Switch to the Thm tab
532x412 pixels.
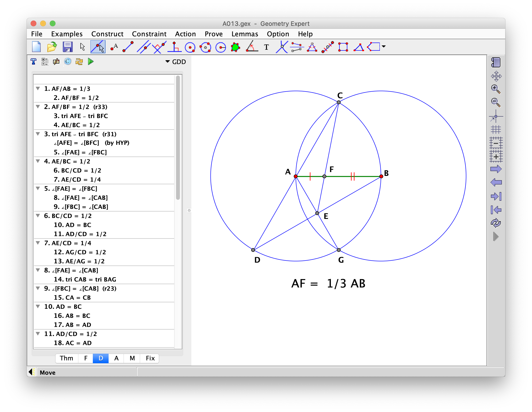click(x=66, y=358)
